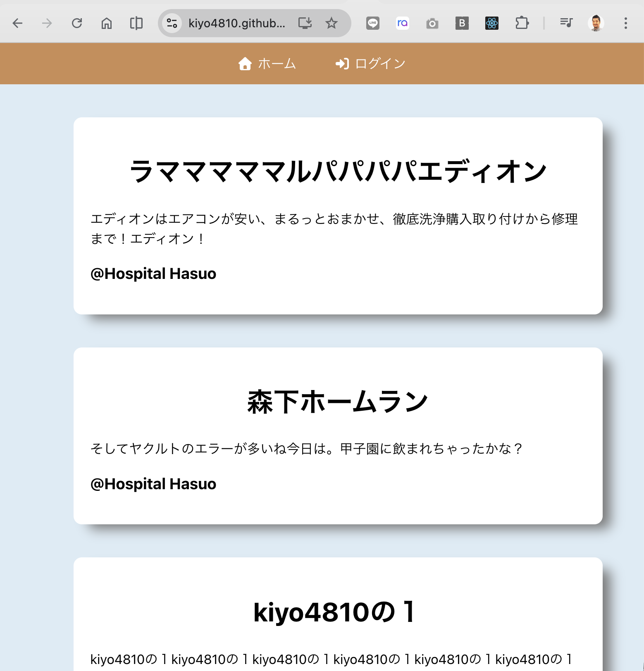Click the house icon next to ホーム
The image size is (644, 671).
pyautogui.click(x=245, y=64)
